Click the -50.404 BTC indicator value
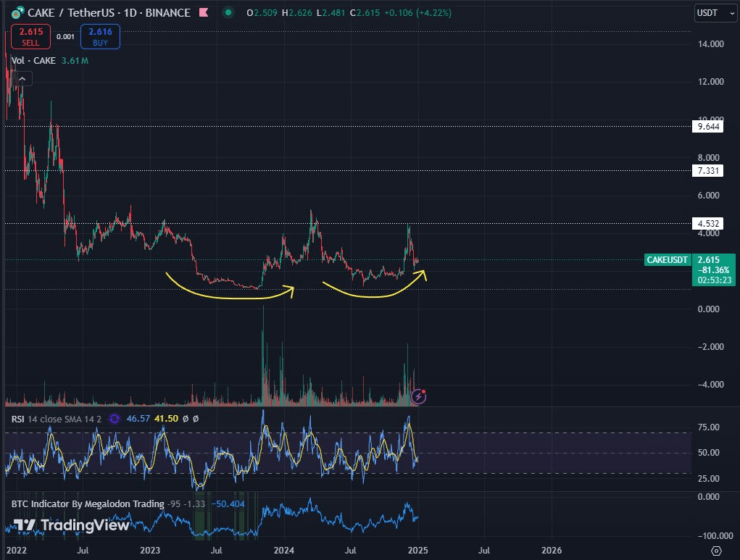740x560 pixels. click(228, 504)
